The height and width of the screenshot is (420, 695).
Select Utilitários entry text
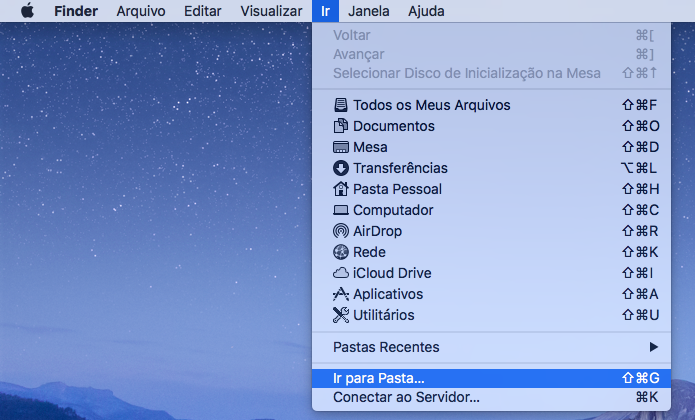coord(383,315)
